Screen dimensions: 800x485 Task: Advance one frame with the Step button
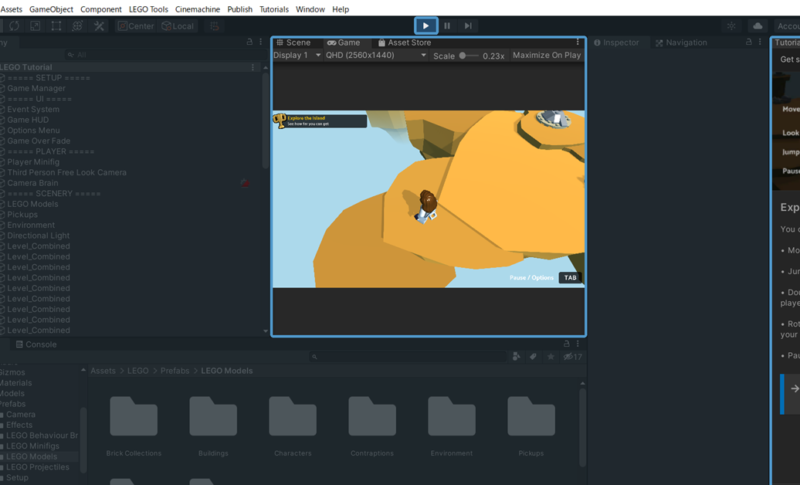point(468,25)
